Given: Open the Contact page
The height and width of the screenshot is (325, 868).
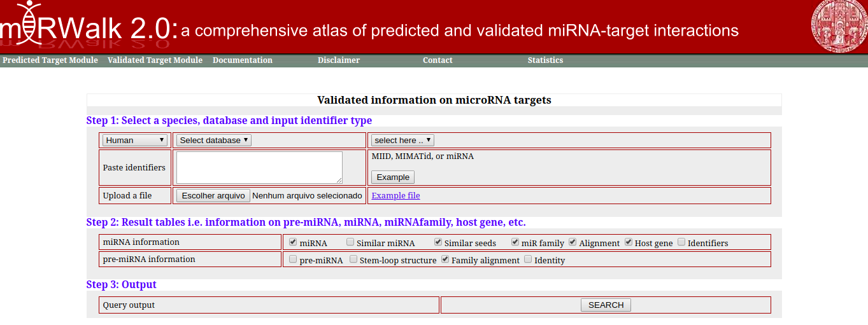Looking at the screenshot, I should click(x=438, y=60).
